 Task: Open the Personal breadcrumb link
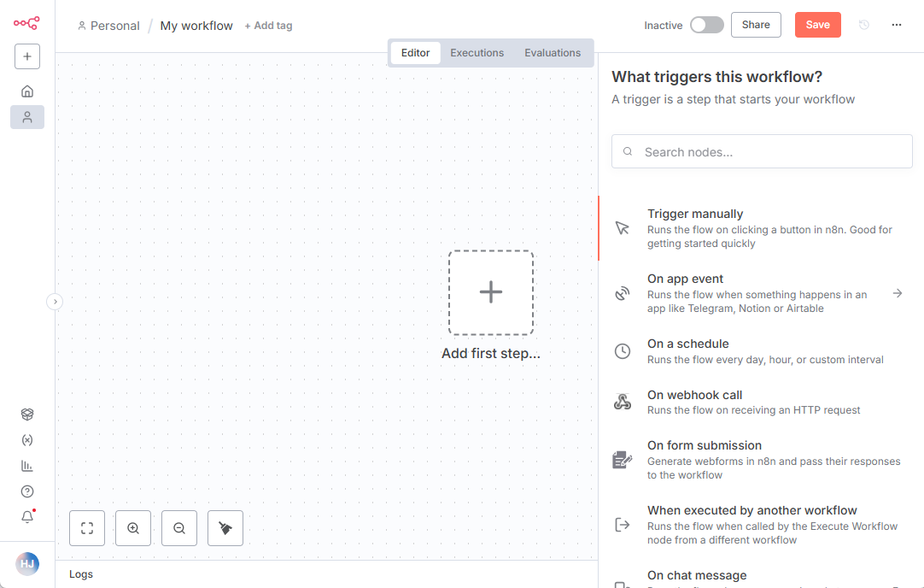pos(109,26)
